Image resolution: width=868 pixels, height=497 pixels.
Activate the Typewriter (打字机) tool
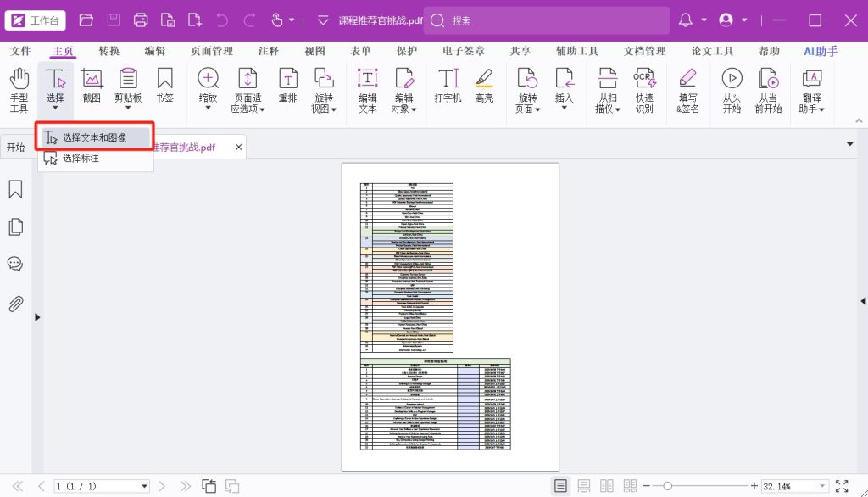click(x=448, y=91)
